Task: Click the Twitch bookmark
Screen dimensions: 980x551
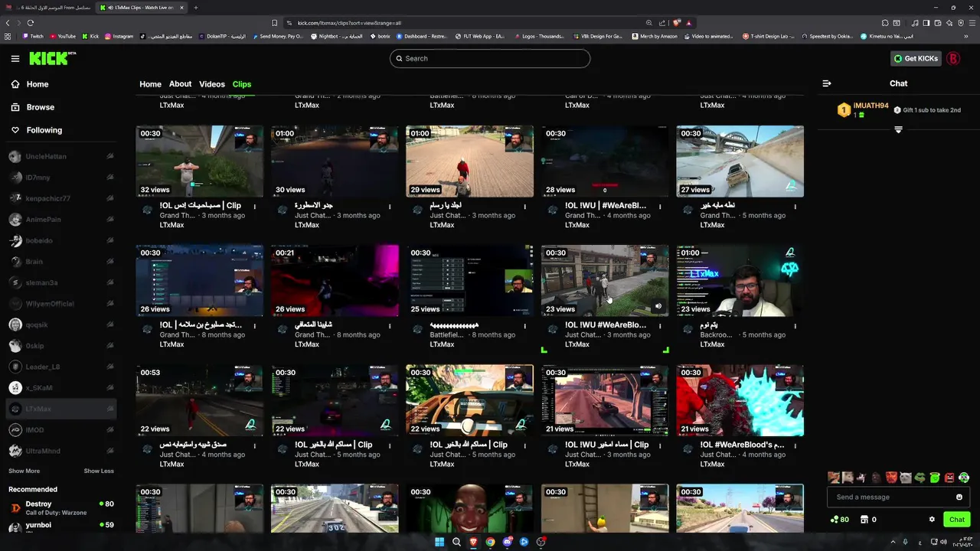Action: click(x=33, y=36)
